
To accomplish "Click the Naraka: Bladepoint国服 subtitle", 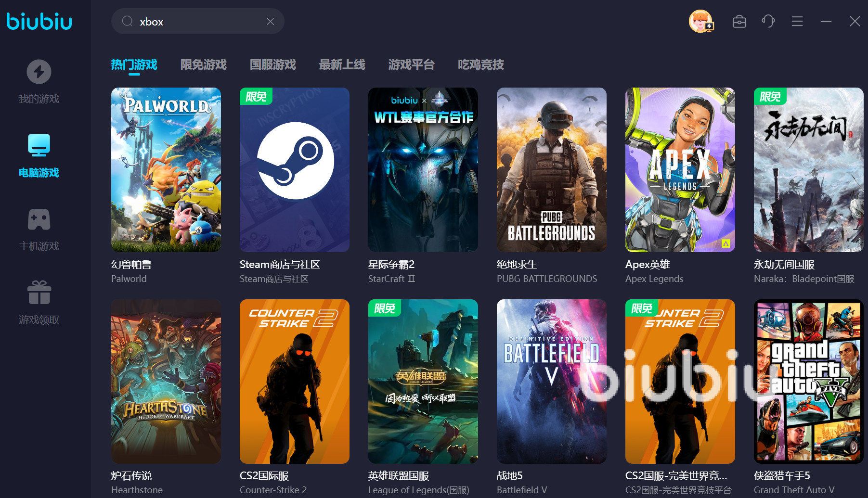I will click(x=804, y=279).
